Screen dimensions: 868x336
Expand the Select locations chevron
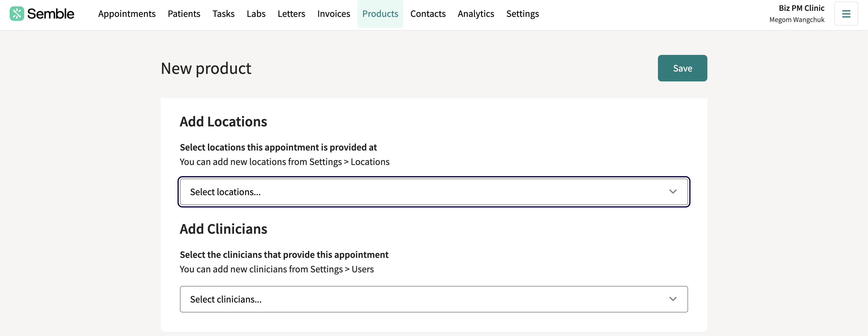[673, 192]
